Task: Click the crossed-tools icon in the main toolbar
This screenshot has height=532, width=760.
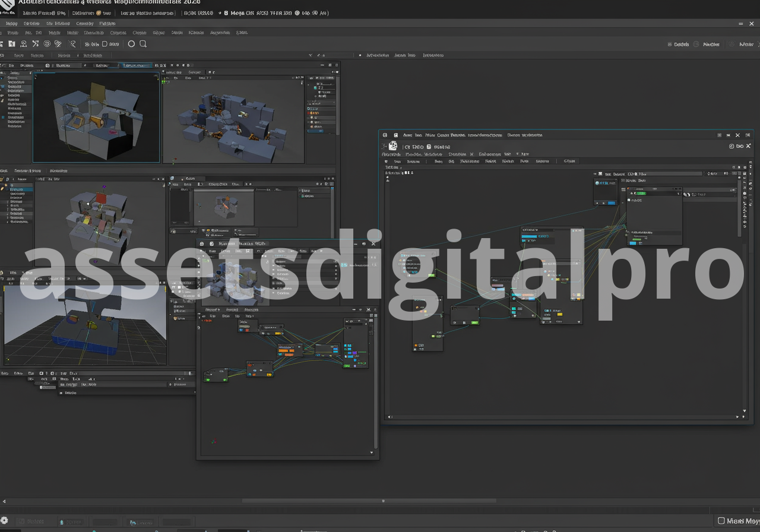Action: 36,44
